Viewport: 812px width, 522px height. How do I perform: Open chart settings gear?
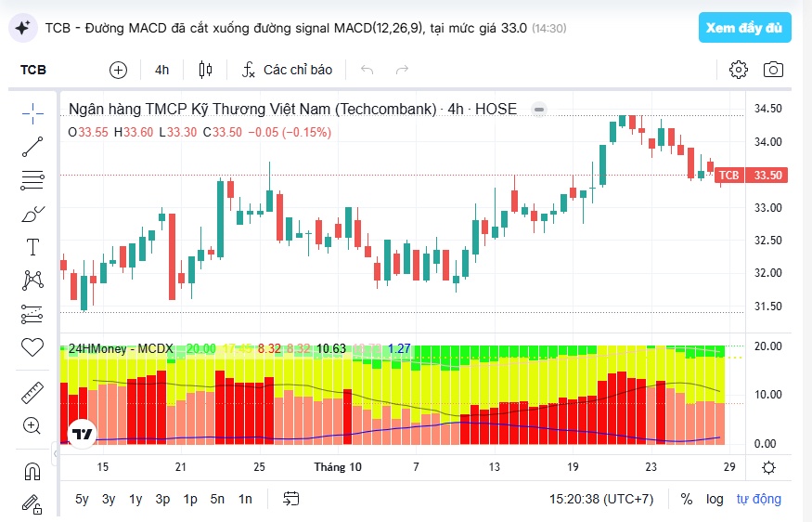tap(739, 70)
